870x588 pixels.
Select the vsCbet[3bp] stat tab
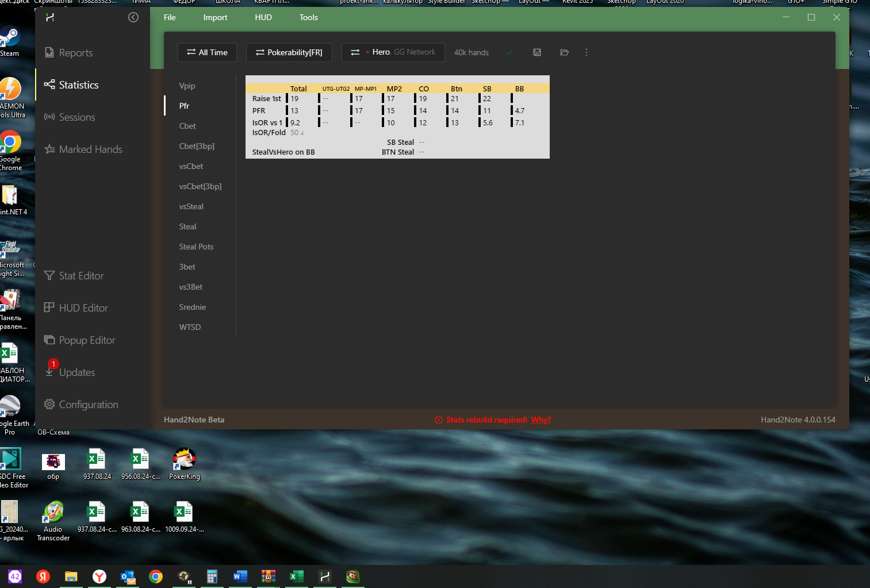pyautogui.click(x=200, y=186)
